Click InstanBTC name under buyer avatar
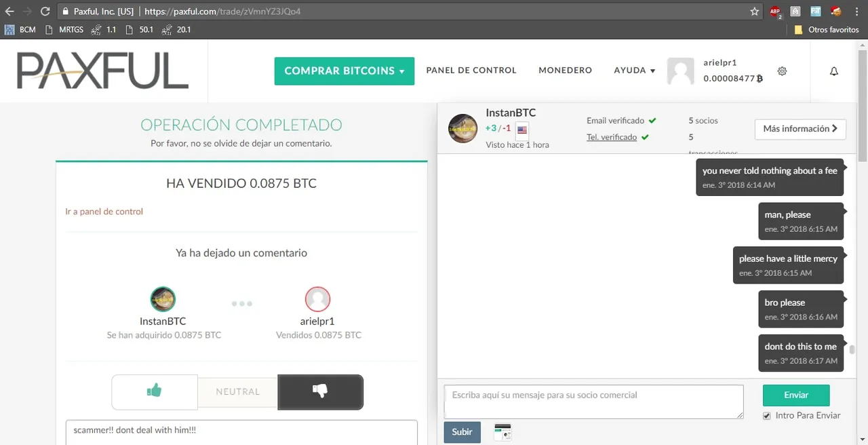Screen dimensions: 868x445 pyautogui.click(x=163, y=322)
